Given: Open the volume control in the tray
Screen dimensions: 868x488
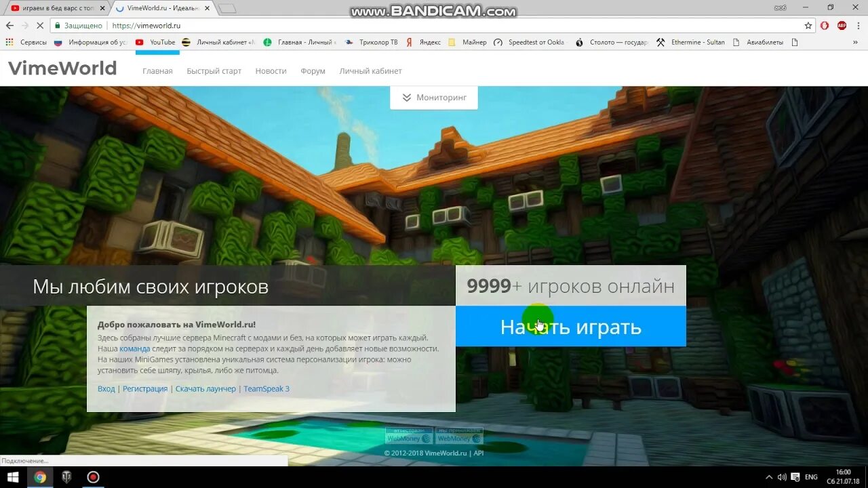Looking at the screenshot, I should (x=782, y=477).
